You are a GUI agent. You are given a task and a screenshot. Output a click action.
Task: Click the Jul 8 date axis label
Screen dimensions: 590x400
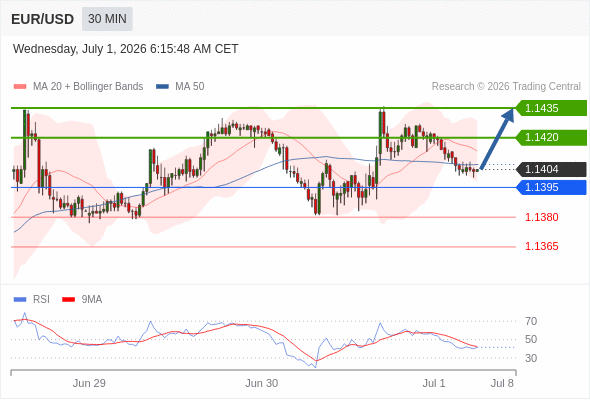(502, 383)
